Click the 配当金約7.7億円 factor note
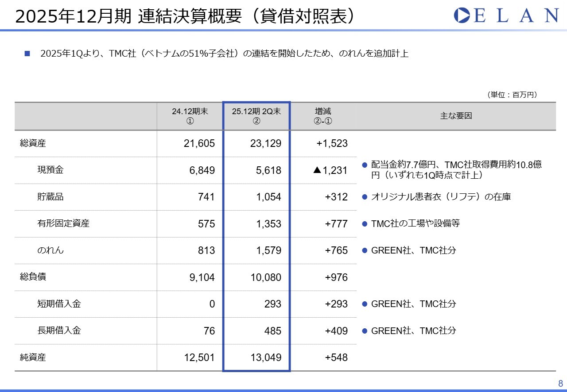This screenshot has width=567, height=392. click(456, 170)
